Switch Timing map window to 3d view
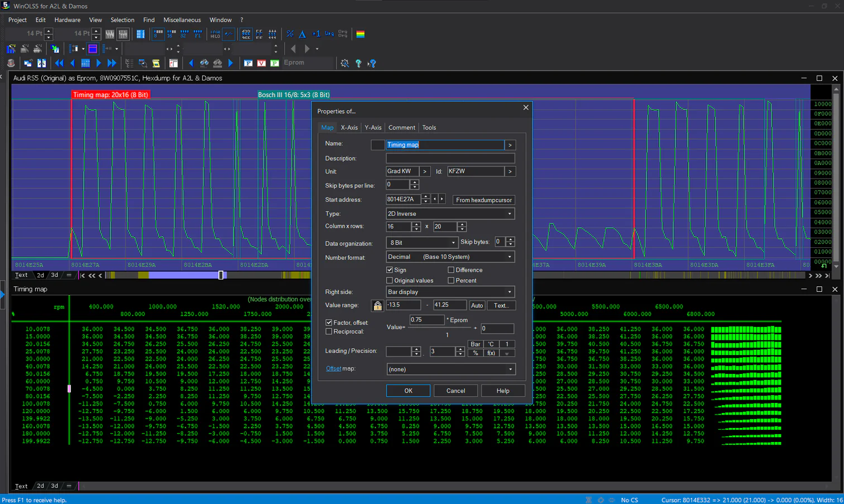This screenshot has height=504, width=844. pyautogui.click(x=55, y=486)
